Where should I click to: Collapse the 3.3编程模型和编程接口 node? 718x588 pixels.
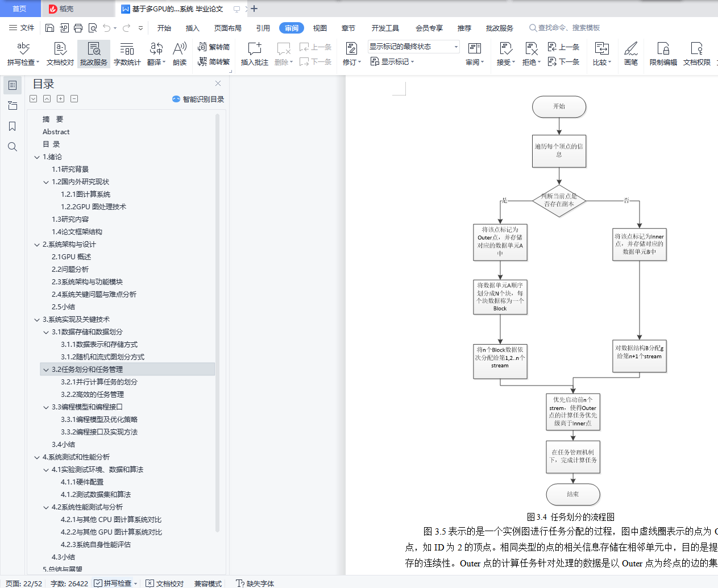[46, 407]
